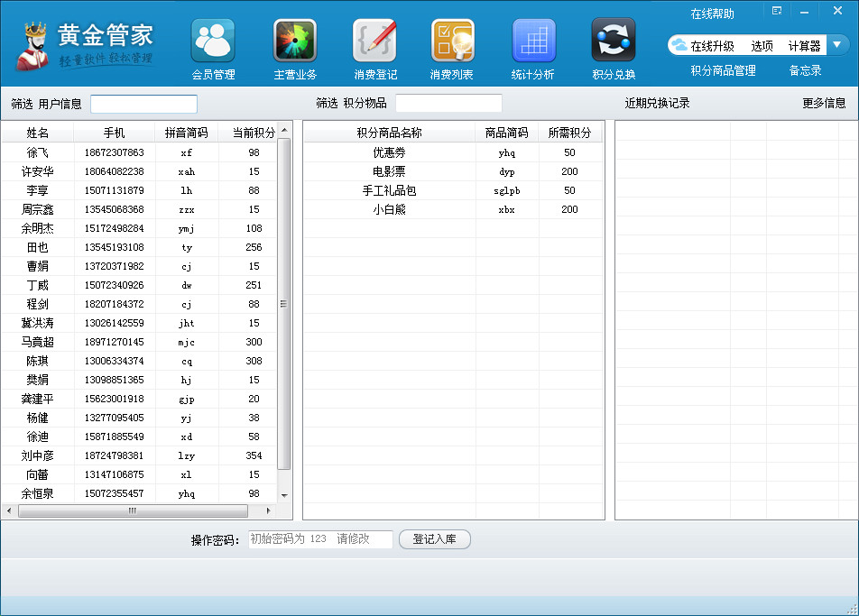859x616 pixels.
Task: Click the 积分物品 filter input field
Action: (448, 103)
